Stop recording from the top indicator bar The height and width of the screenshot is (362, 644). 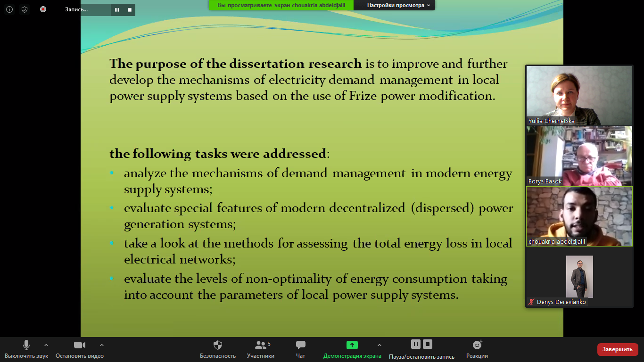(130, 9)
